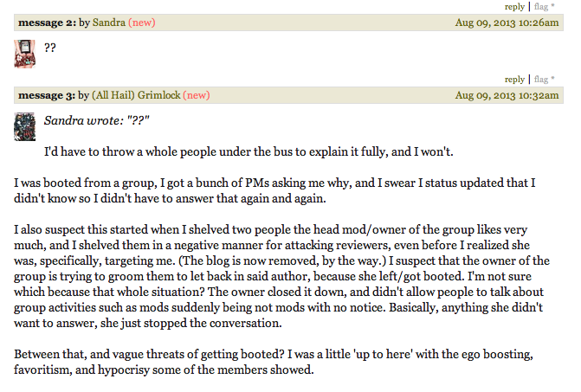
Task: Click the paragraph starting "Between that, and"
Action: tap(274, 362)
